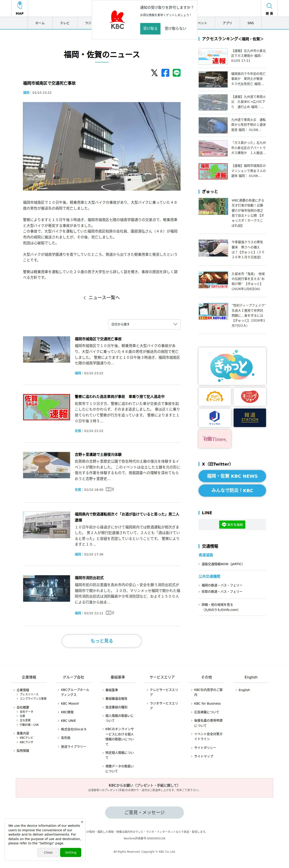This screenshot has height=868, width=289.
Task: Click LINE 友だち追加 button
Action: (232, 524)
